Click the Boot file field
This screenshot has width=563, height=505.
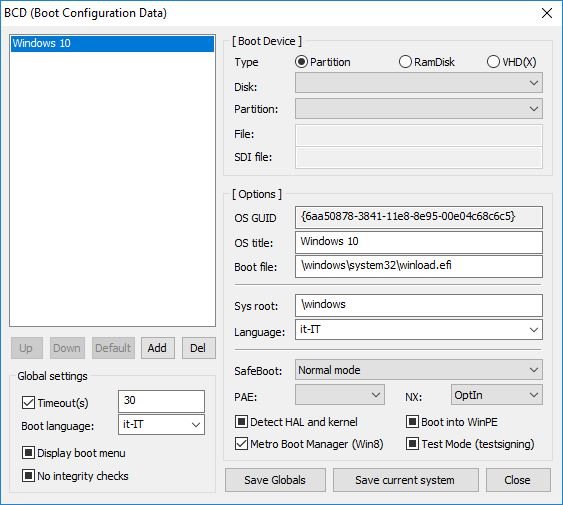[x=419, y=267]
